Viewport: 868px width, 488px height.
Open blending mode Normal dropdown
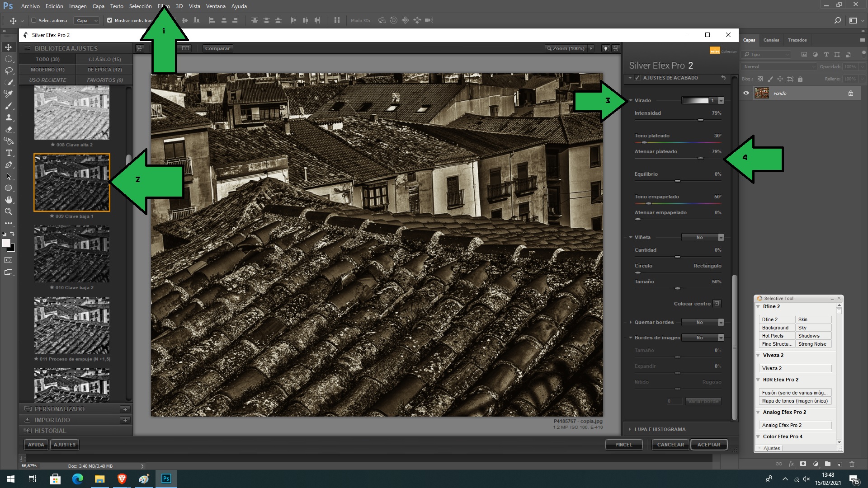point(779,66)
